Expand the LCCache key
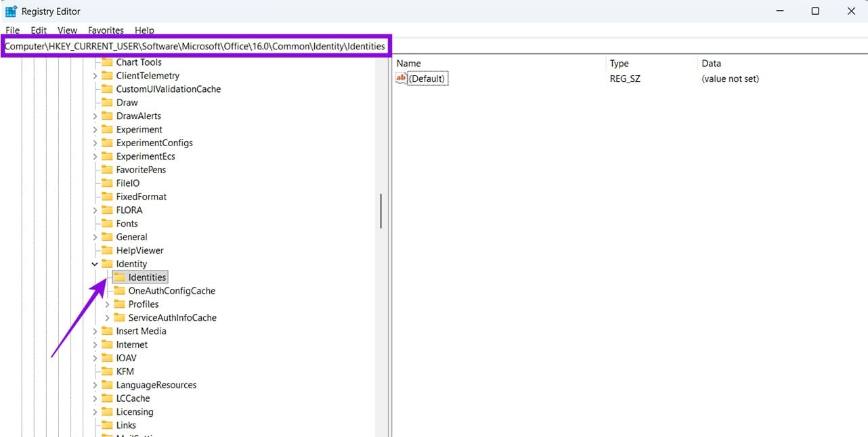The height and width of the screenshot is (437, 868). (95, 398)
